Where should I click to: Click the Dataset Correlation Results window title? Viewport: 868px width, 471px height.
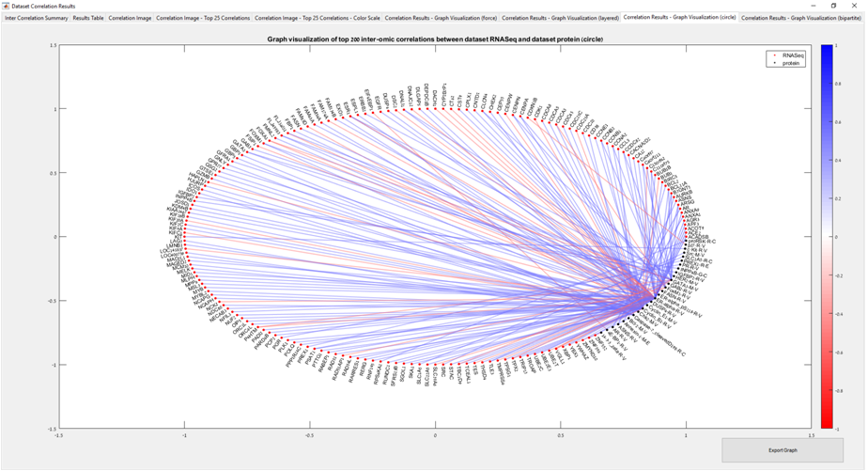43,6
